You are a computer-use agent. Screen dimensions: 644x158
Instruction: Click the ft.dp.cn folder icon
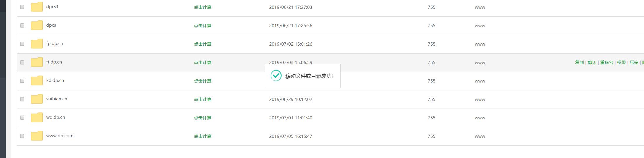tap(37, 62)
